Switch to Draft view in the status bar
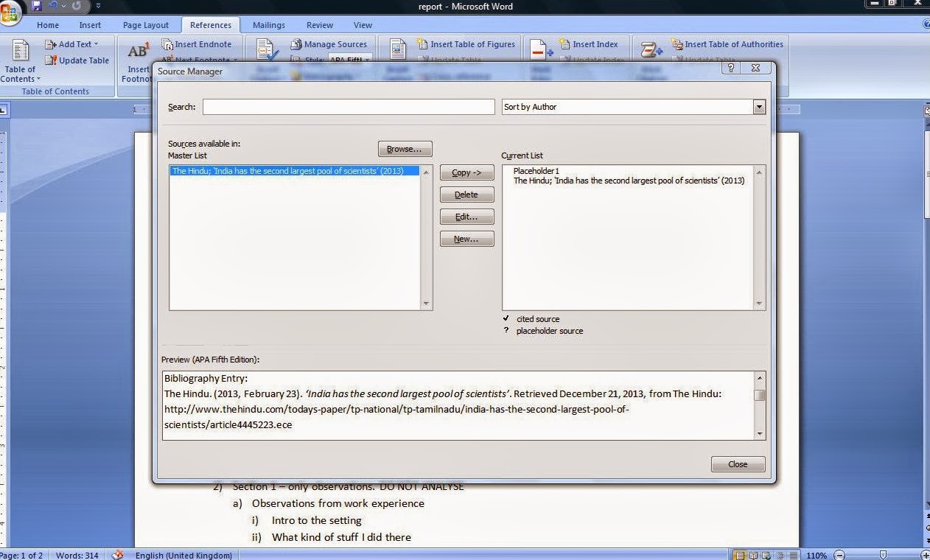 click(x=791, y=554)
